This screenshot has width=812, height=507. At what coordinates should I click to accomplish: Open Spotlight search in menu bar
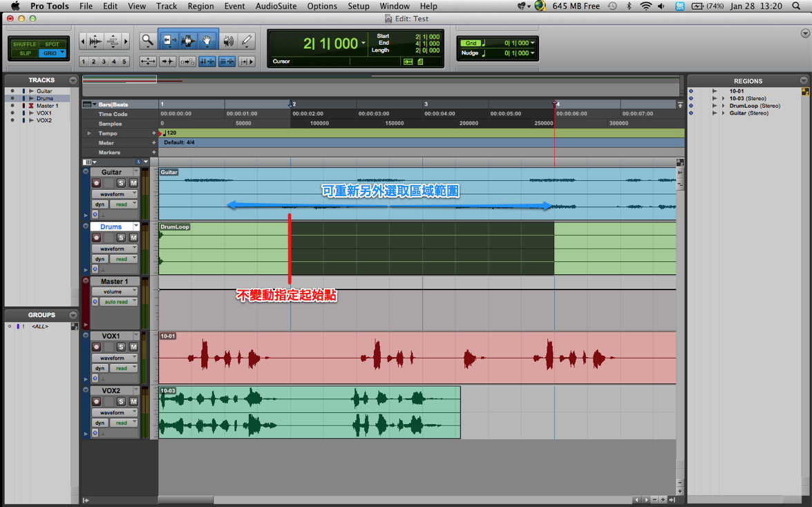(796, 6)
